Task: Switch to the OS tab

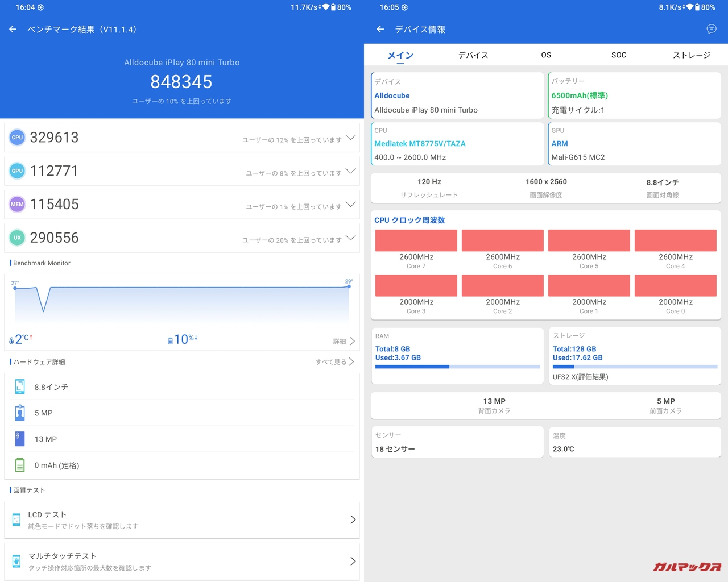Action: 546,55
